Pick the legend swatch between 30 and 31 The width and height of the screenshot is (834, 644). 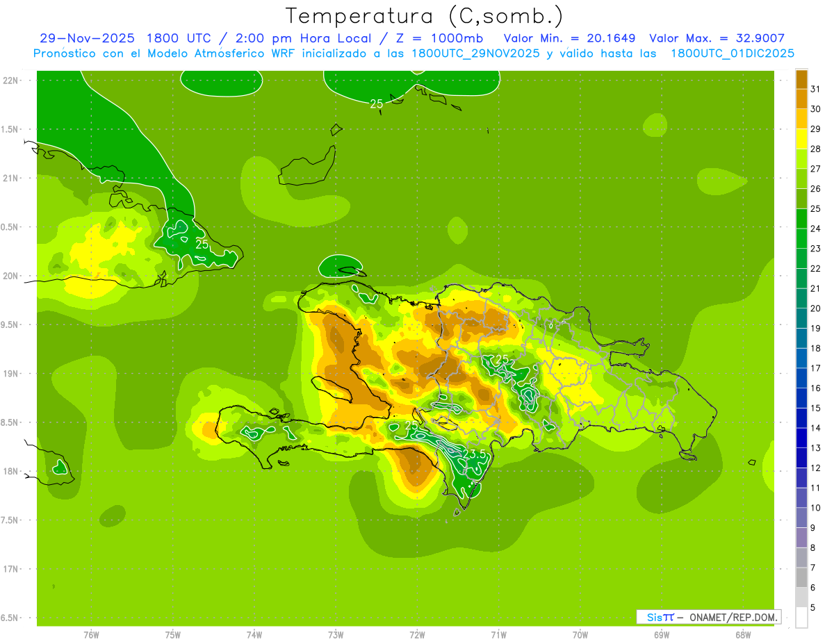point(801,99)
